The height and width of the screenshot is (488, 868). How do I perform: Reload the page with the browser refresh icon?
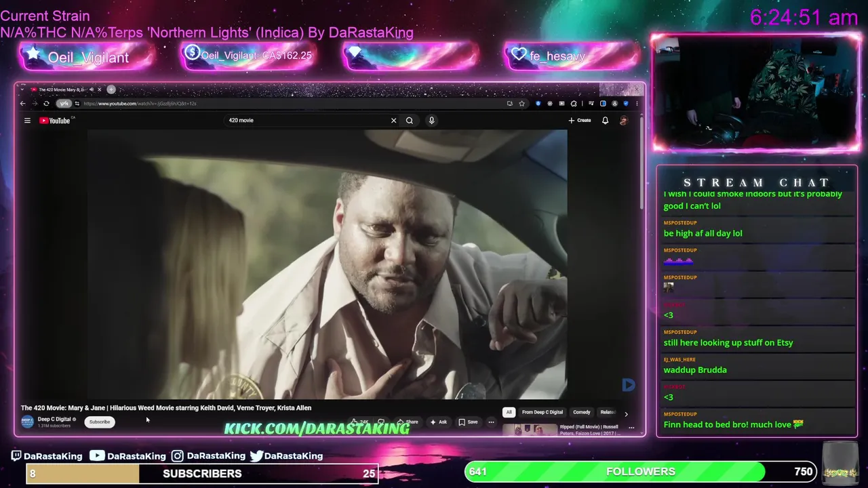coord(46,104)
